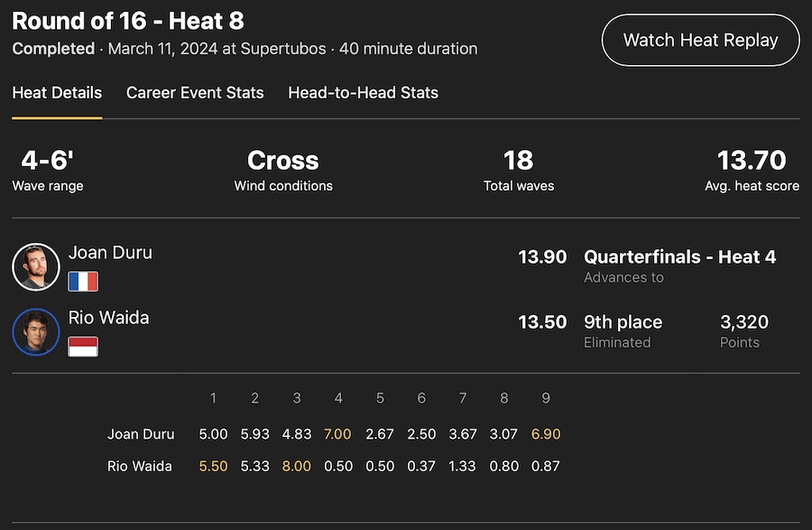Screen dimensions: 812x530
Task: Click Joan Duru's 6.90 wave score
Action: pyautogui.click(x=545, y=434)
